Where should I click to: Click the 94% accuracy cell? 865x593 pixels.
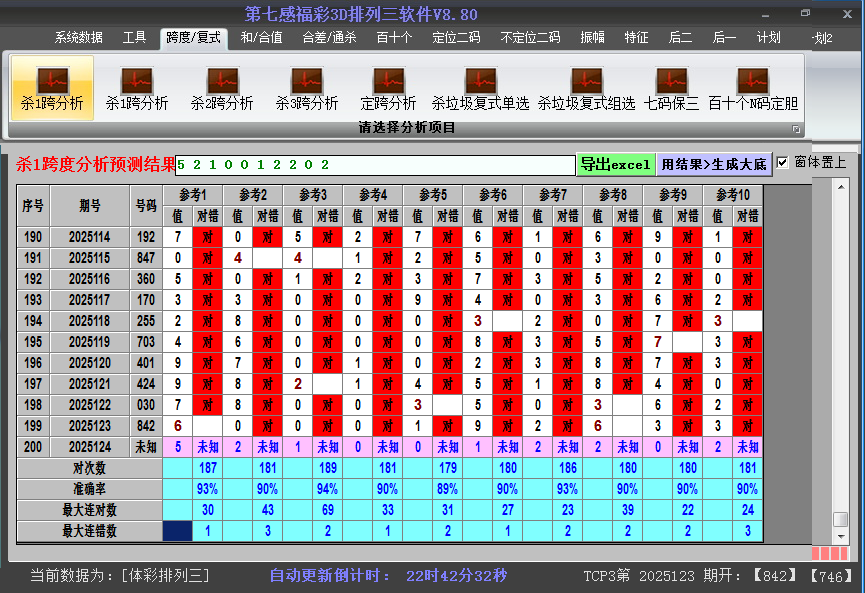point(328,489)
